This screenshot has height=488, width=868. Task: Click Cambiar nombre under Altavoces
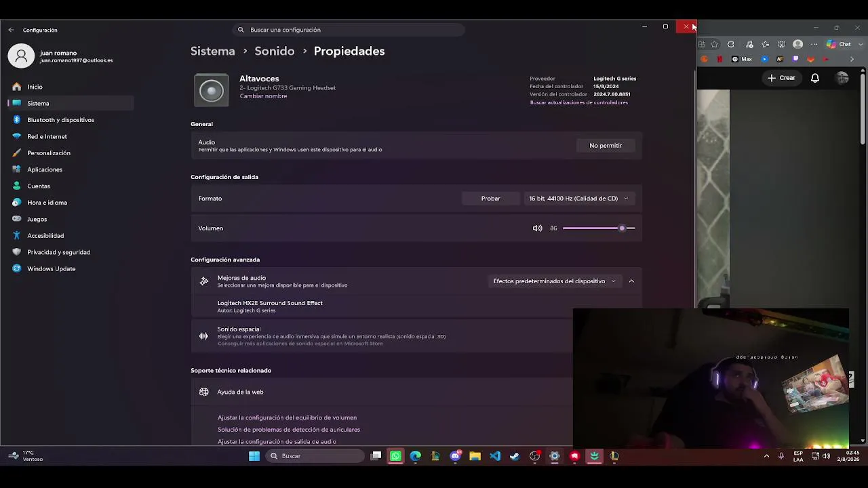tap(263, 96)
